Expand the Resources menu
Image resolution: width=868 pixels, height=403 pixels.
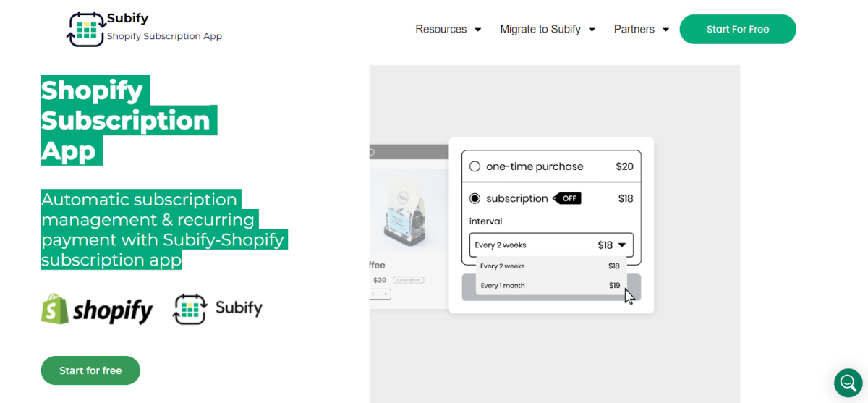pyautogui.click(x=448, y=30)
